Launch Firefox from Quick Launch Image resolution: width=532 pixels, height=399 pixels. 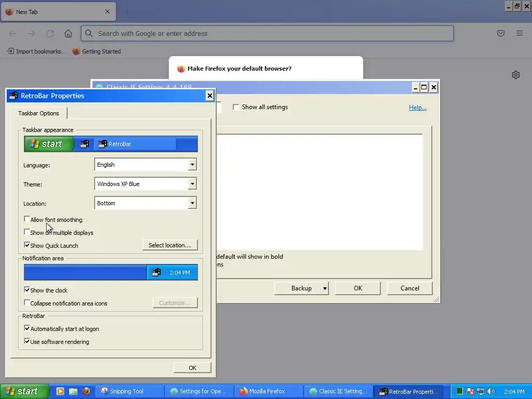pyautogui.click(x=86, y=391)
